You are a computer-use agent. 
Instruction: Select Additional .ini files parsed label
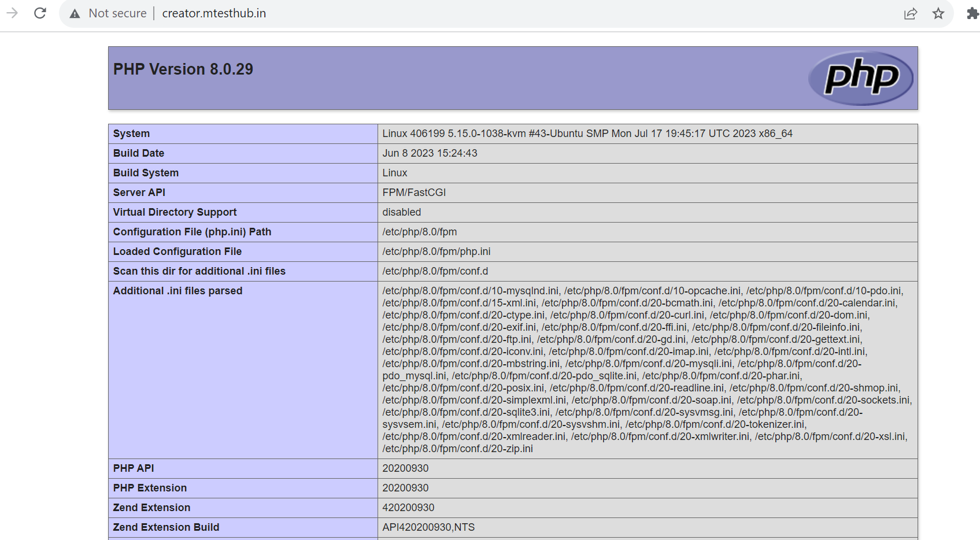coord(178,291)
